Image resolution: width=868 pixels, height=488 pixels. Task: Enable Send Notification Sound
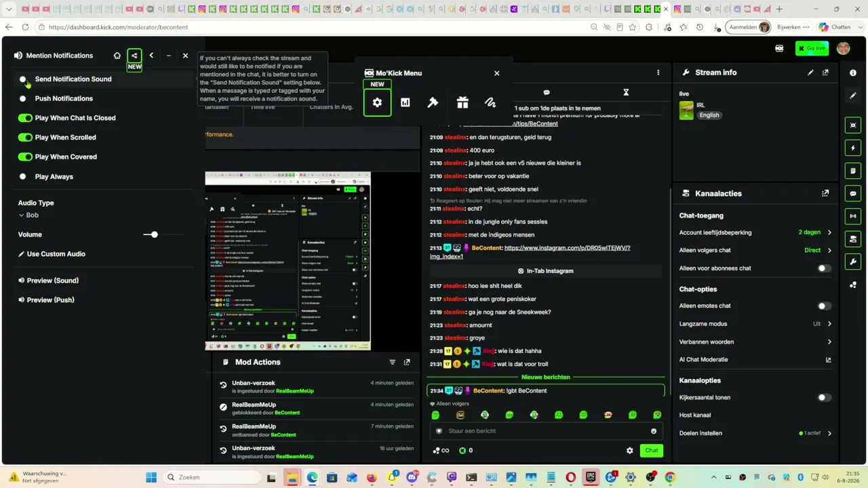click(x=24, y=79)
